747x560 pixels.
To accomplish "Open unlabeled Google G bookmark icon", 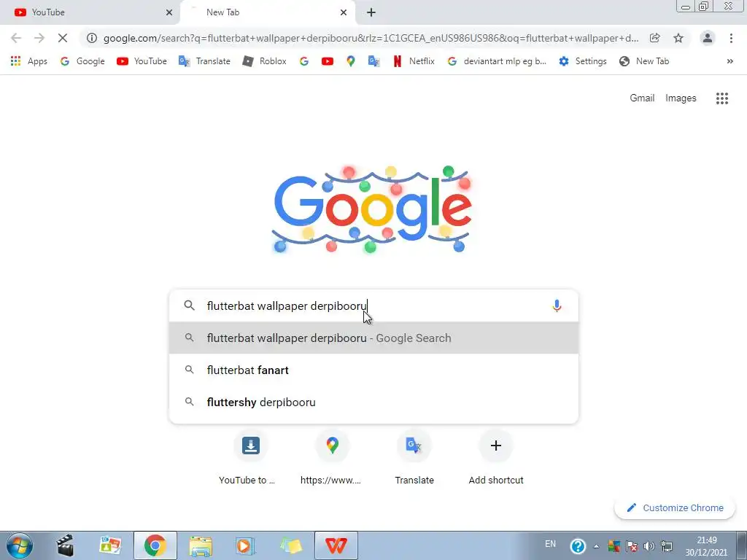I will [304, 61].
